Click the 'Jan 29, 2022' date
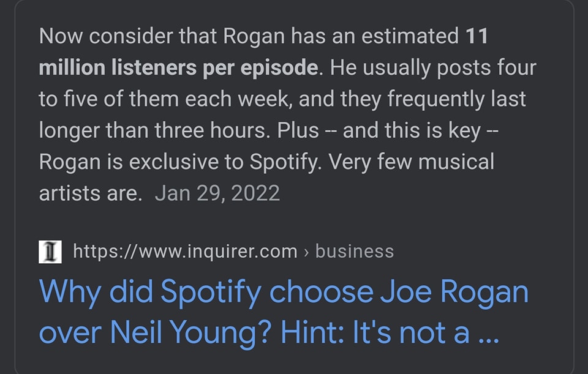The width and height of the screenshot is (588, 374). (217, 193)
